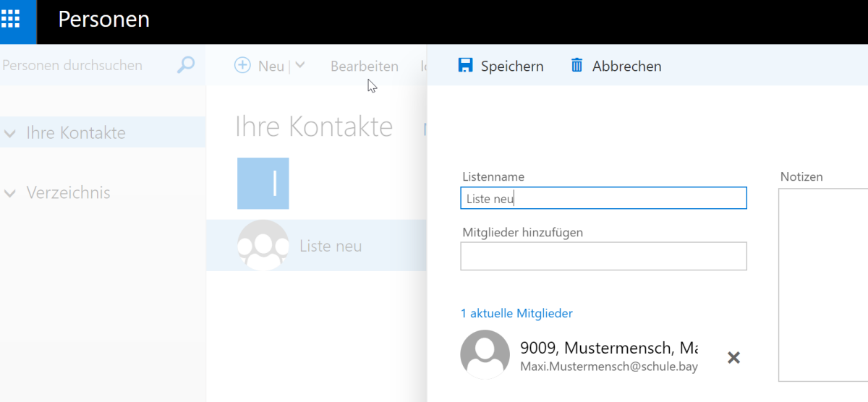Click the floppy disk save icon
The height and width of the screenshot is (402, 868).
tap(465, 66)
